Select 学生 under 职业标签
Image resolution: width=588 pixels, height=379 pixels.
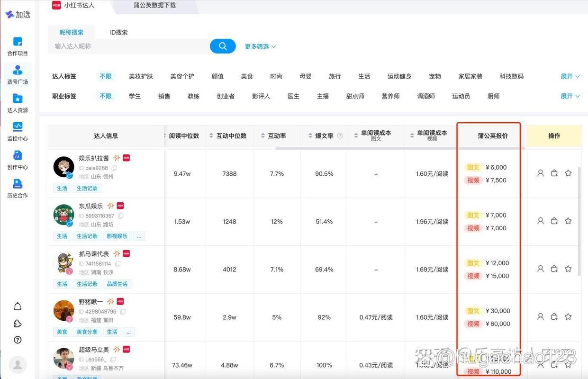tap(135, 96)
